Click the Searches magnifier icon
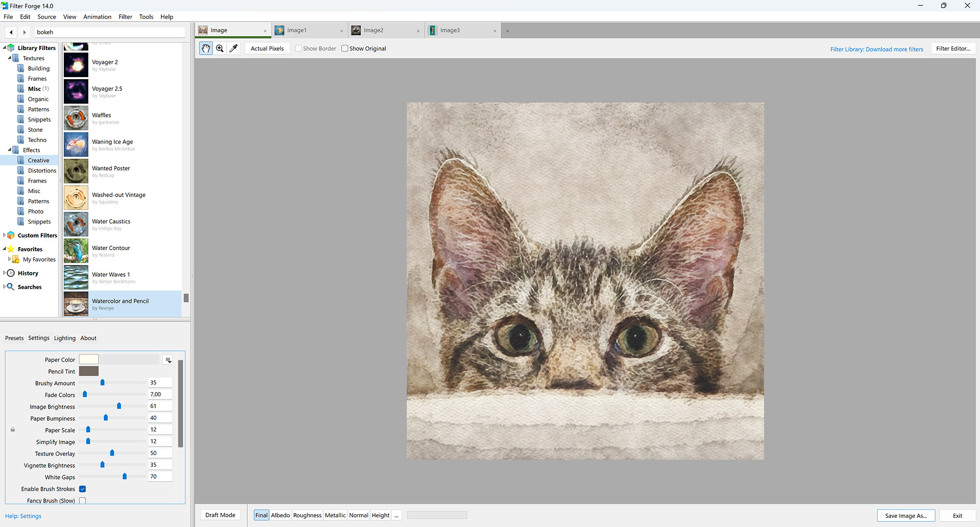The width and height of the screenshot is (980, 527). pyautogui.click(x=11, y=287)
